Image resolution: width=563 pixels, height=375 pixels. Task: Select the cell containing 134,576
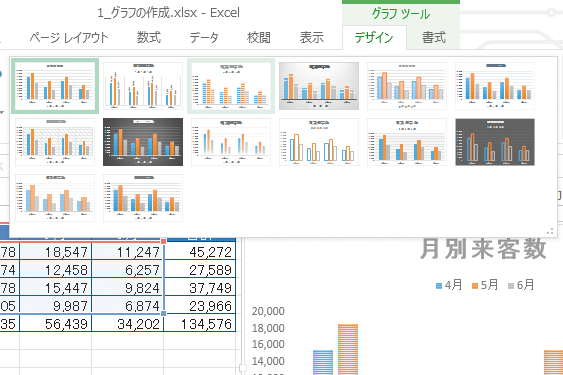200,324
